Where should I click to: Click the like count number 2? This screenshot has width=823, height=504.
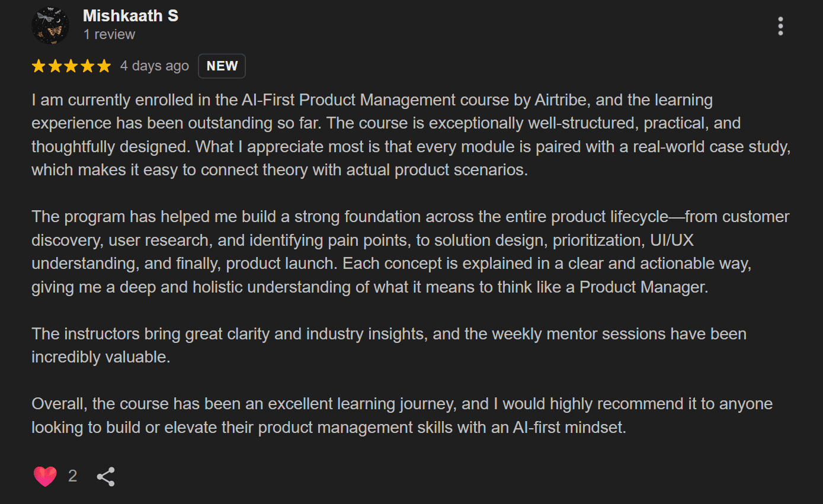point(72,476)
